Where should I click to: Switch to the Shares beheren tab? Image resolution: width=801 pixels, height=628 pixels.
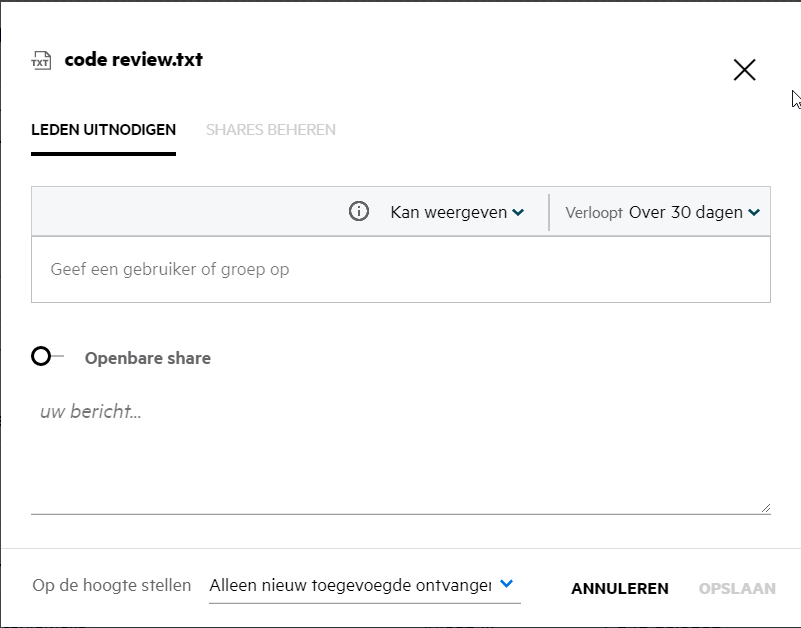[x=271, y=130]
